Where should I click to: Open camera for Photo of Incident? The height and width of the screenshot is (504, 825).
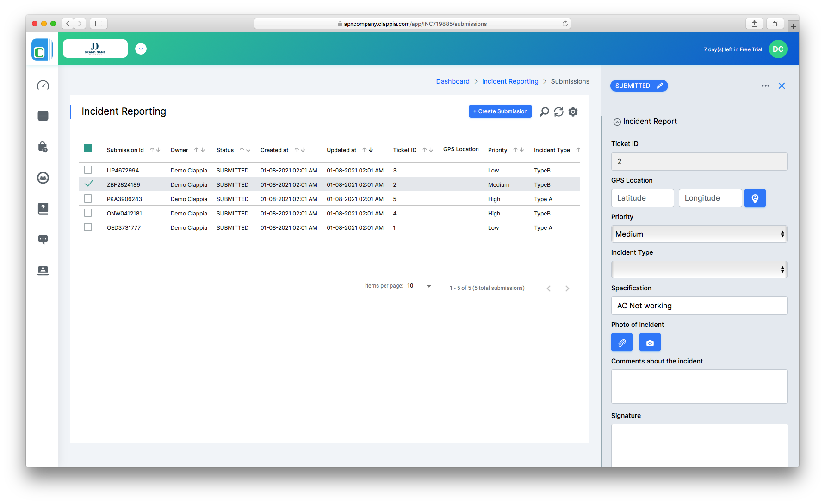pos(650,343)
